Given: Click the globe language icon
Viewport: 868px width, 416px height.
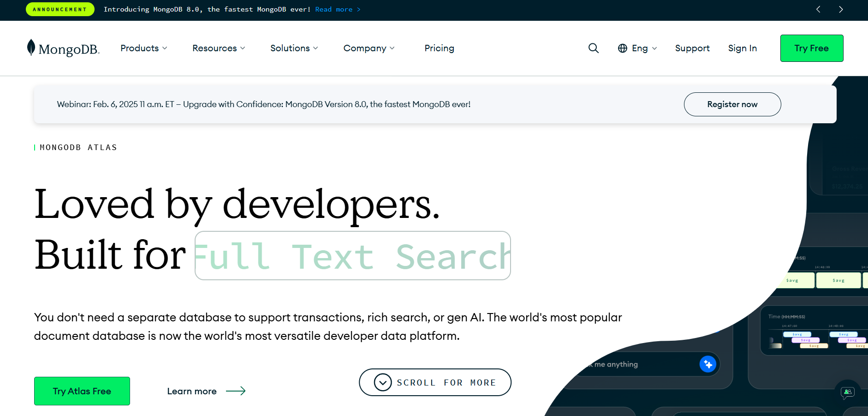Looking at the screenshot, I should coord(623,48).
